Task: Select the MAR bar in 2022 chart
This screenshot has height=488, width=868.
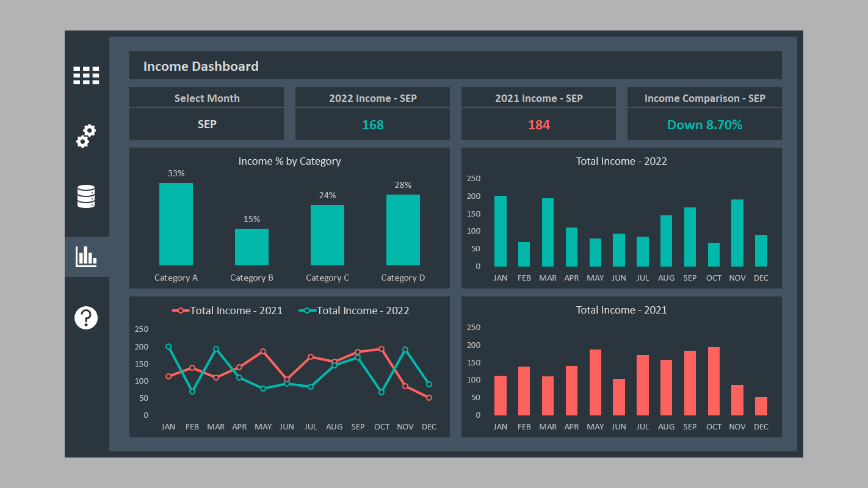Action: tap(548, 232)
